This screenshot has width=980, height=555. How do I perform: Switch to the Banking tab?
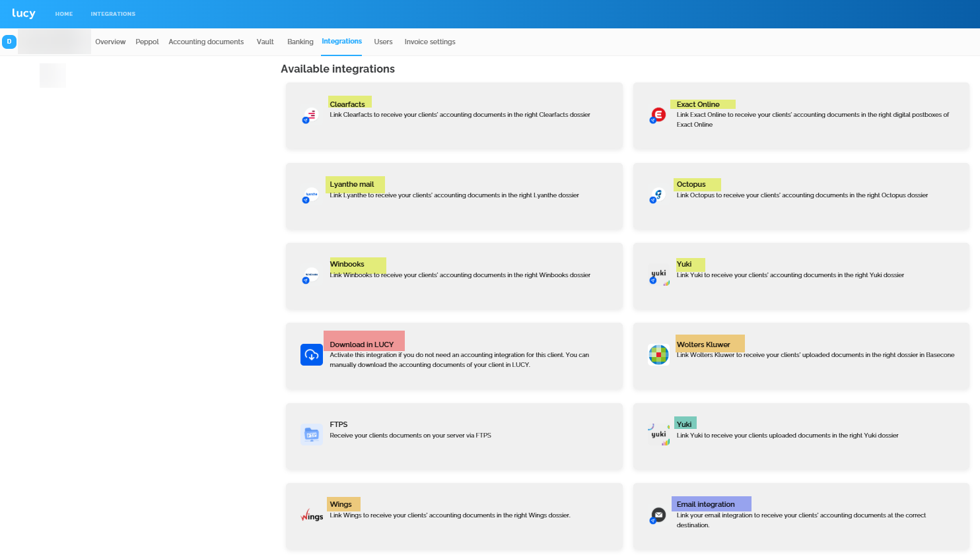[300, 42]
